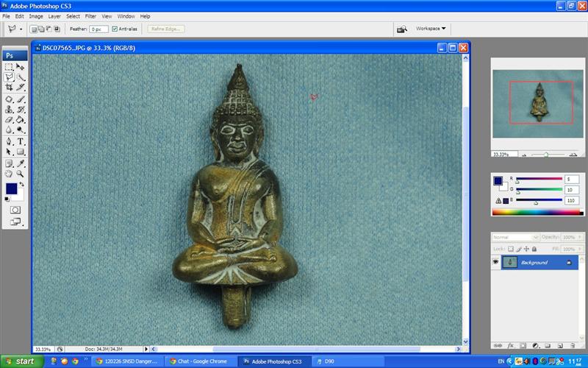Select the Type tool
The height and width of the screenshot is (368, 588).
pyautogui.click(x=21, y=141)
